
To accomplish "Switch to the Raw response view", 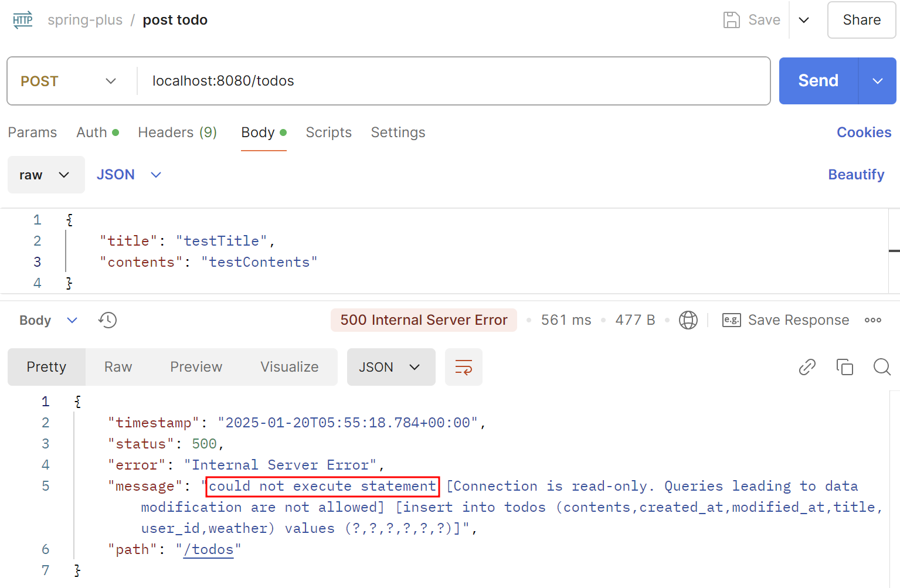I will tap(118, 367).
